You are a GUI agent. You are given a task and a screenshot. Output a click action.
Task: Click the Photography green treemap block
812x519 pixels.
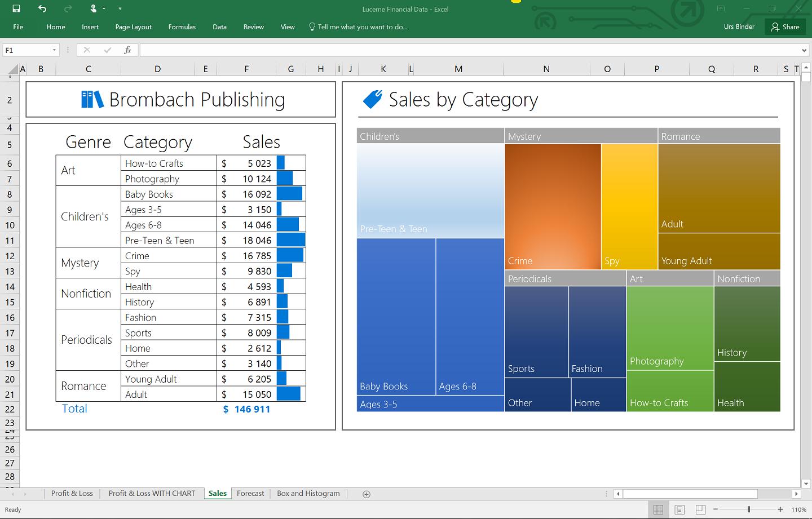(x=670, y=328)
